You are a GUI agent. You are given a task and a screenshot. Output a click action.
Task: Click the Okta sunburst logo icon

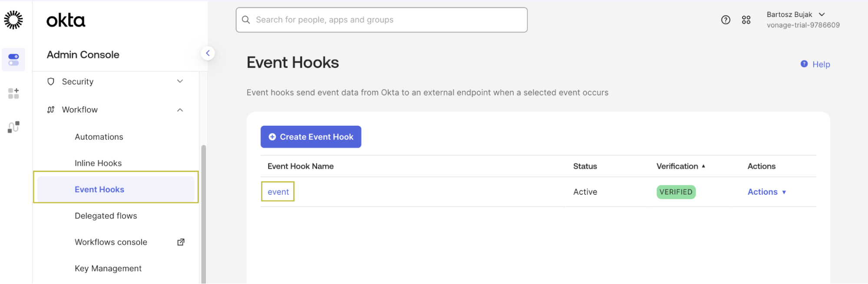13,20
